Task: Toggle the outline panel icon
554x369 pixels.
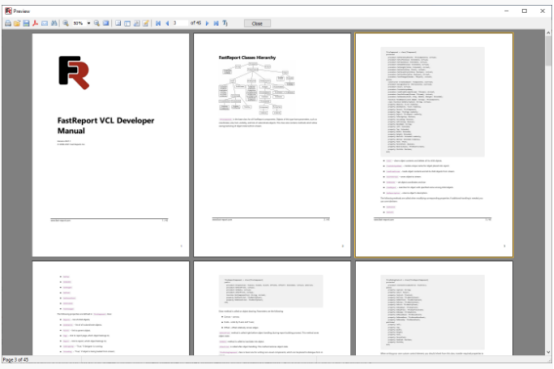Action: (118, 23)
